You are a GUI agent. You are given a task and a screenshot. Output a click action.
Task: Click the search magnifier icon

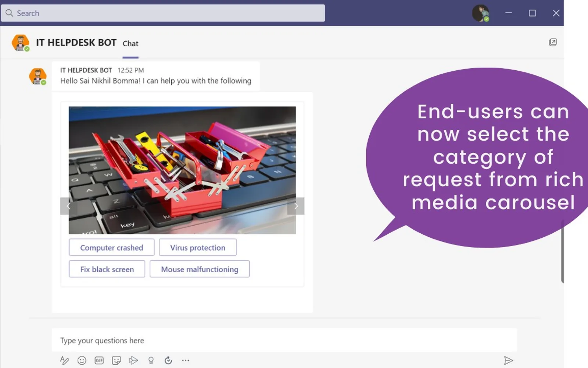coord(9,13)
